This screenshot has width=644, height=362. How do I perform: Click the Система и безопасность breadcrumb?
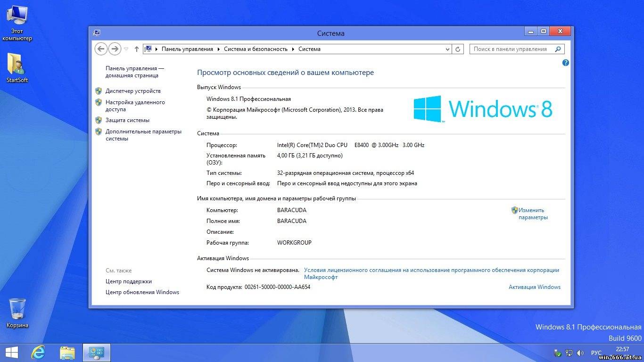coord(256,49)
